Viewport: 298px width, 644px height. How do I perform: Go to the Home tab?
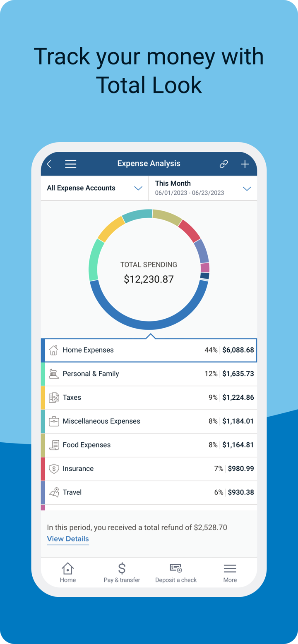pyautogui.click(x=68, y=572)
